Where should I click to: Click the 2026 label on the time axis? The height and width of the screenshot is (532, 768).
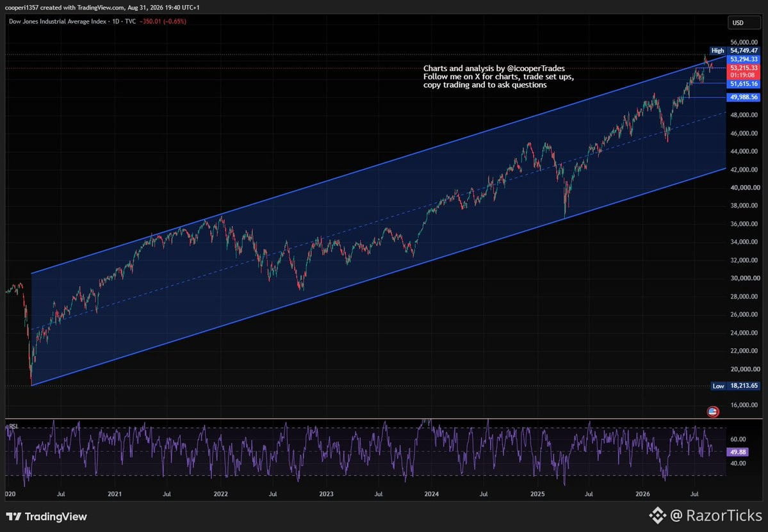642,494
